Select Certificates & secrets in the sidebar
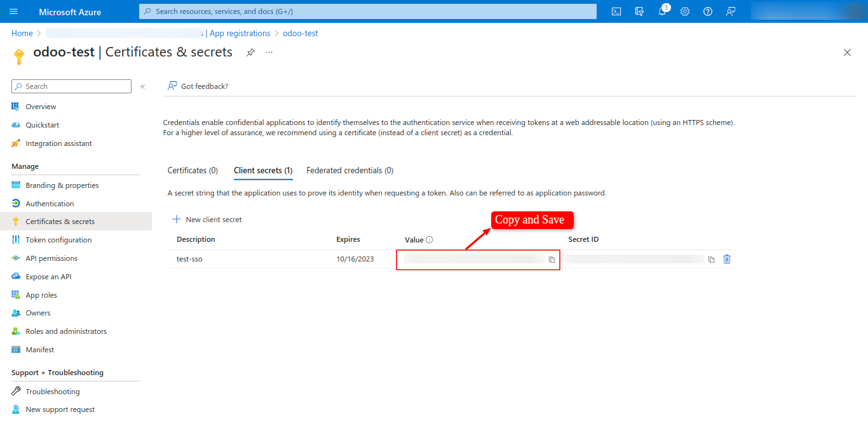868x424 pixels. point(76,222)
